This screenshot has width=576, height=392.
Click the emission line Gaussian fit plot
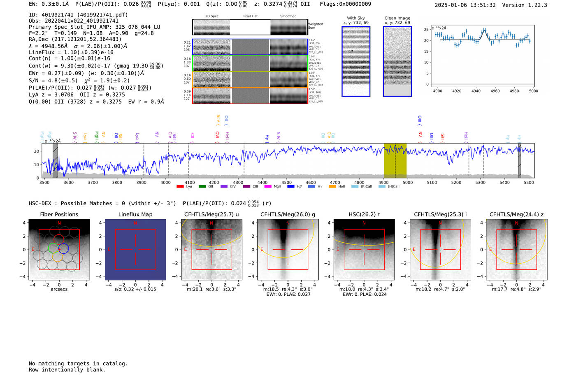[483, 56]
